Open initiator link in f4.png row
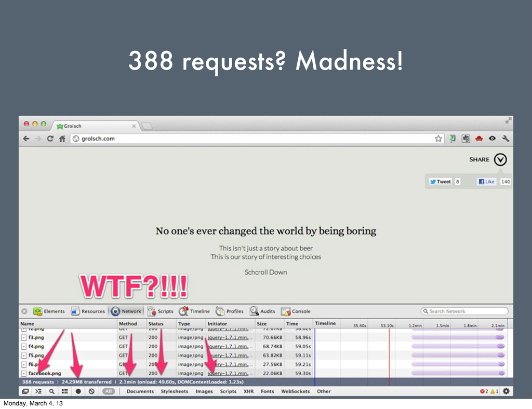This screenshot has width=532, height=409. pyautogui.click(x=230, y=346)
